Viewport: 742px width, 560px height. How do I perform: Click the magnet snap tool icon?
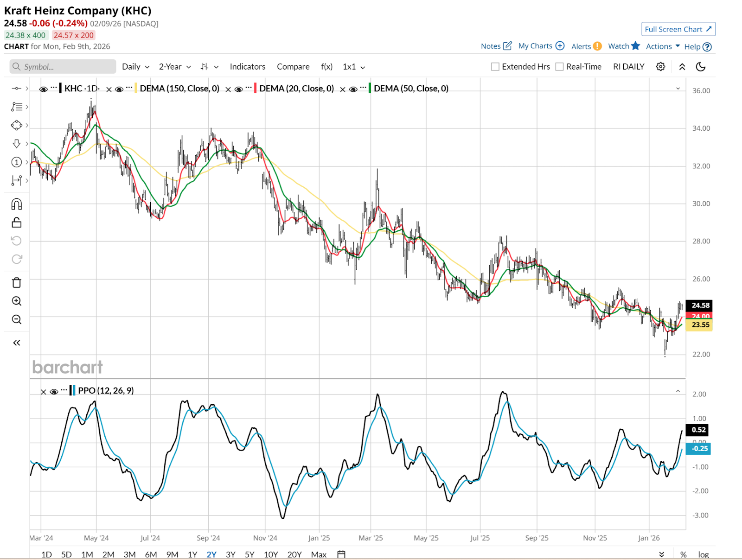(17, 204)
